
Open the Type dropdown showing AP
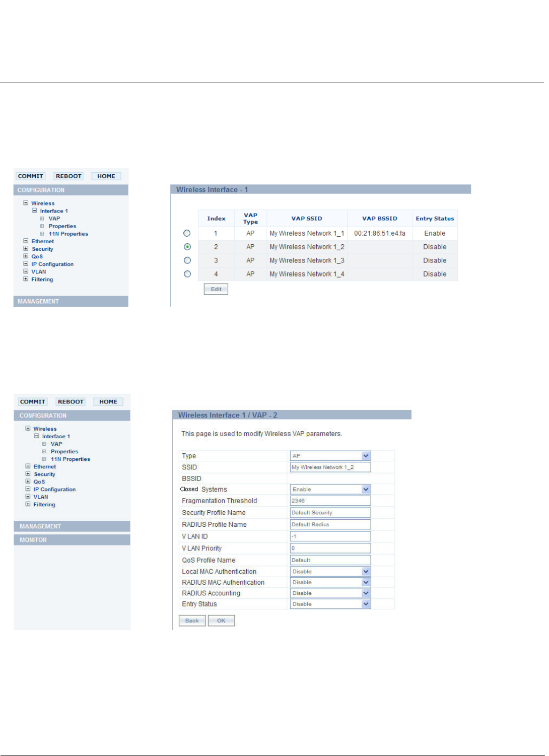(x=330, y=456)
